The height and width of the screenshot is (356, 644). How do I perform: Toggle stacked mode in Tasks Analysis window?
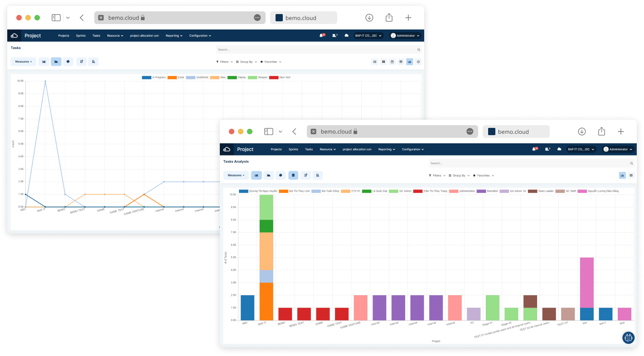293,176
